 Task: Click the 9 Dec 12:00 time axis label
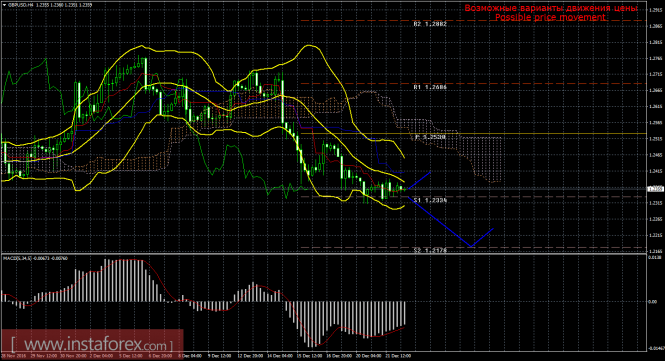(219, 356)
